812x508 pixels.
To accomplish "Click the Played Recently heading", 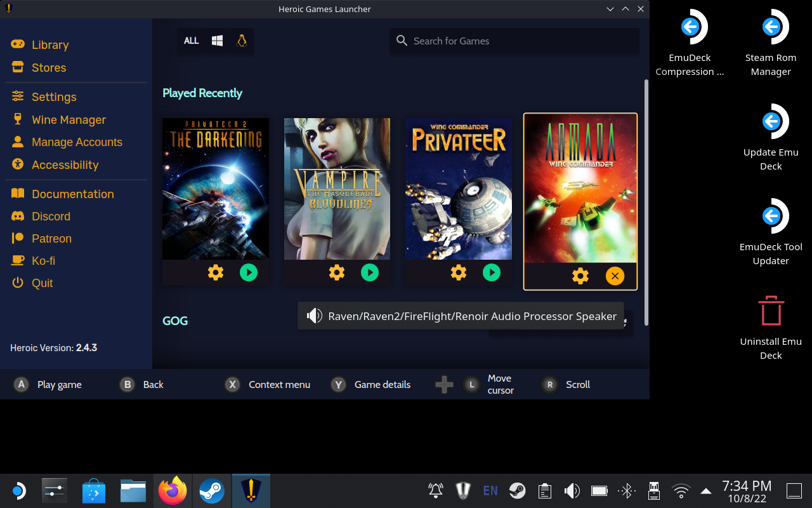I will point(202,93).
